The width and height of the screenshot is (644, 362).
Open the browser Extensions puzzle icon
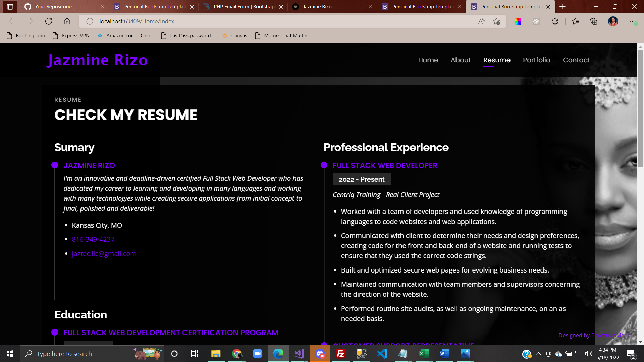tap(555, 21)
